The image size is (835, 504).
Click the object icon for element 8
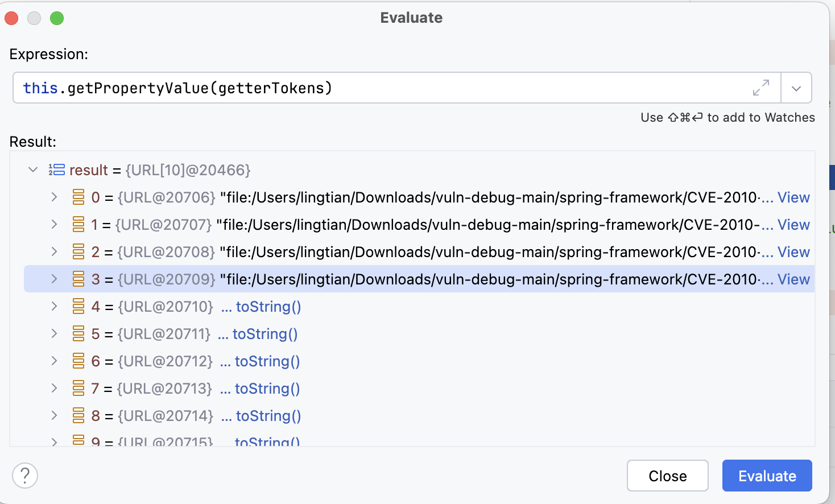78,416
